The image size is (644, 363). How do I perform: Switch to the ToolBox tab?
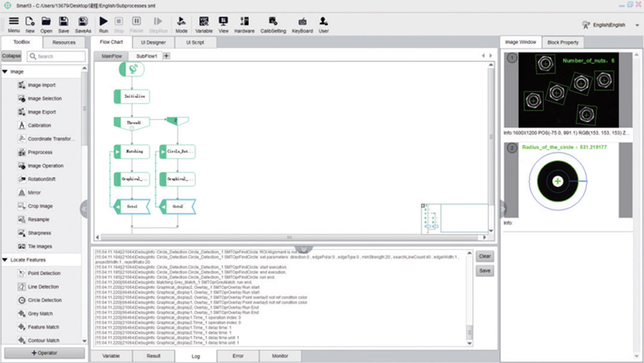tap(22, 42)
